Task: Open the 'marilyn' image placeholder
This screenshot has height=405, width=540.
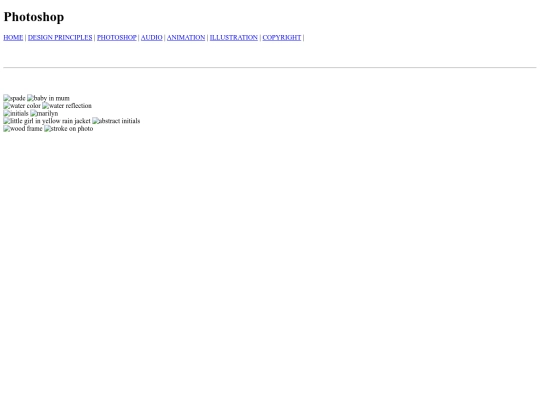Action: pos(44,113)
